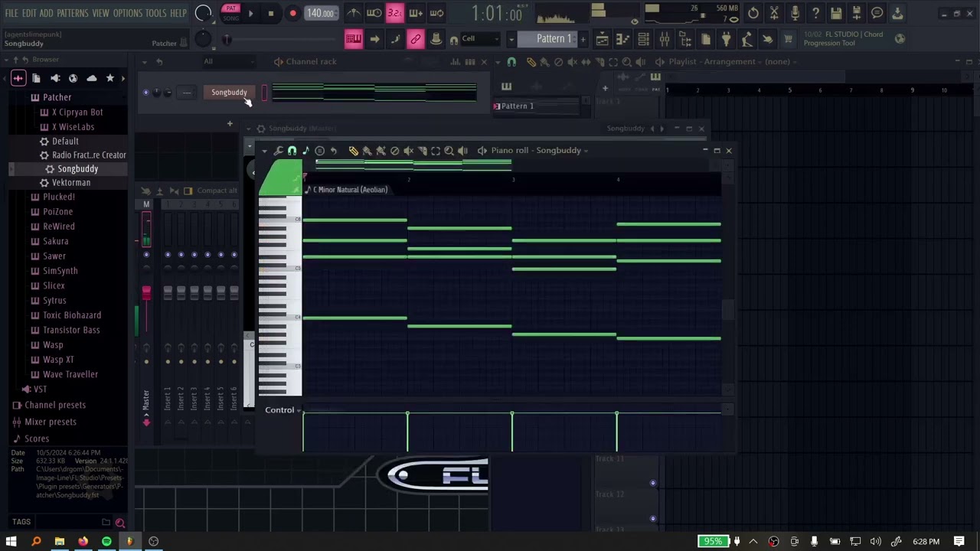Click the help question mark icon
Screen dimensions: 980x551
[815, 13]
